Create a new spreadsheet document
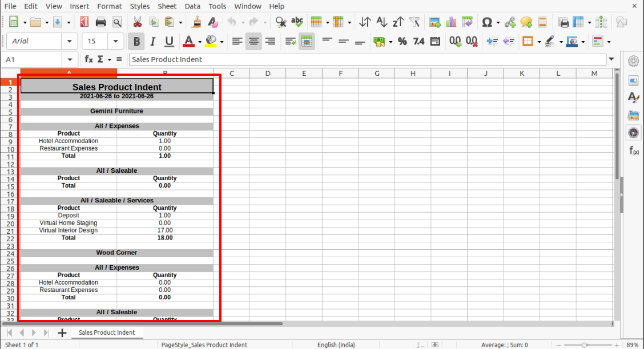644x349 pixels. tap(14, 22)
